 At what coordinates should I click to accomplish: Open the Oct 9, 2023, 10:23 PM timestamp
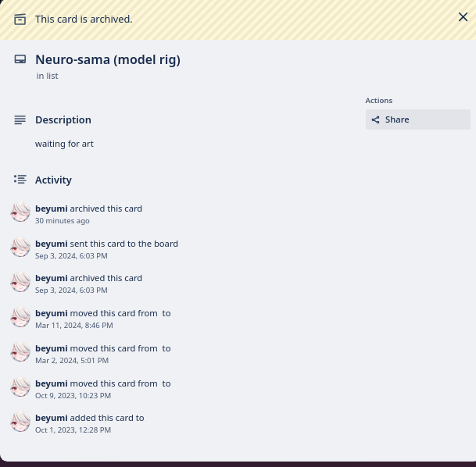point(73,396)
